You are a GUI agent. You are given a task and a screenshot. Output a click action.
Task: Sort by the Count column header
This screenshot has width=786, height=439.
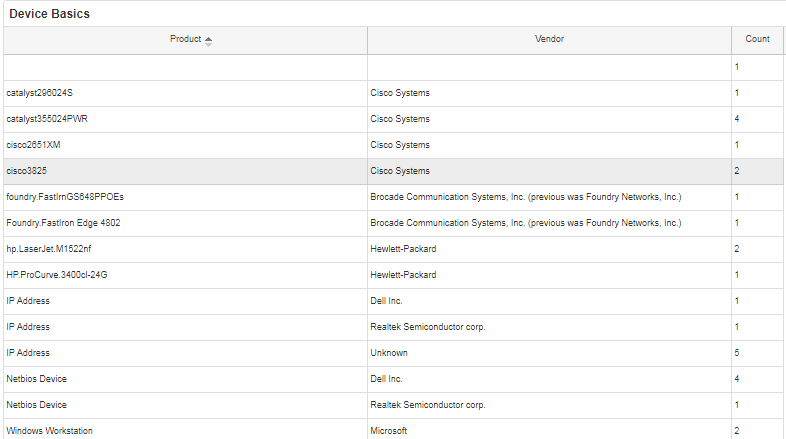click(x=757, y=39)
